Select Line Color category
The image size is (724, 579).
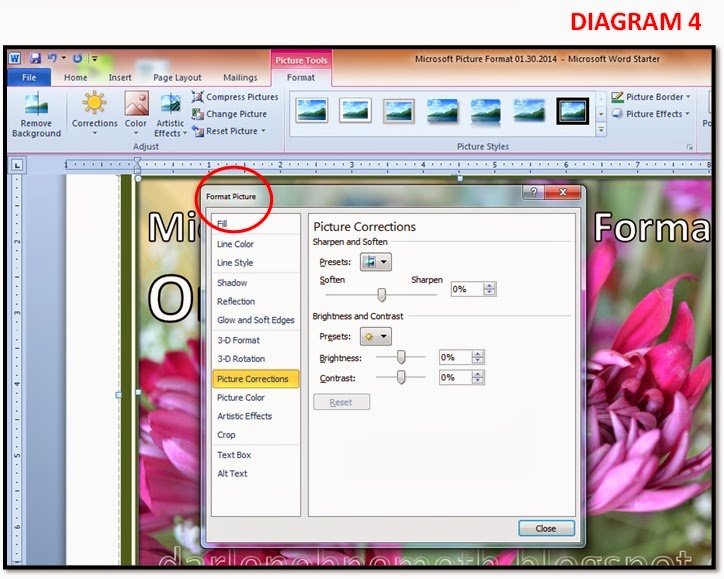click(x=255, y=244)
